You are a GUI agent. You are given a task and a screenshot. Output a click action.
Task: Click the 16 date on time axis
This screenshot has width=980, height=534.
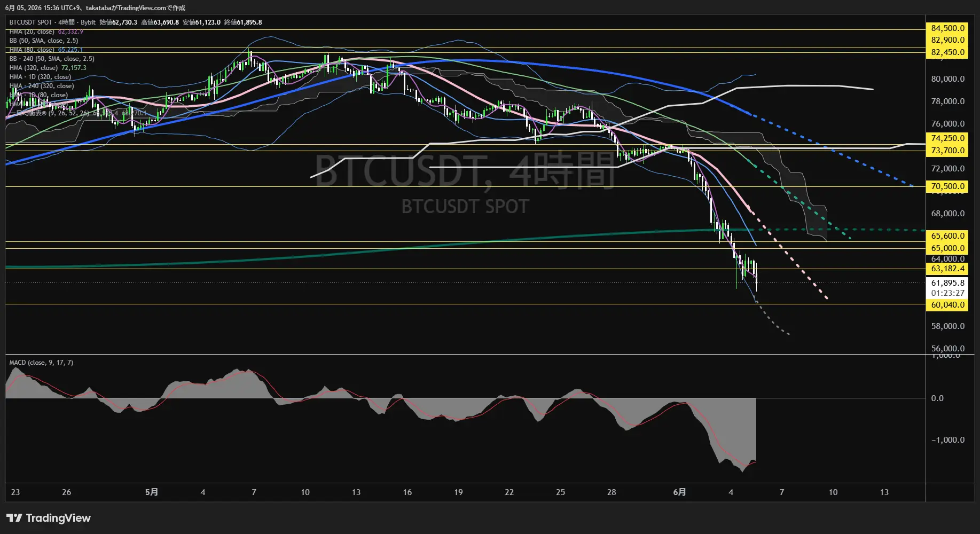tap(407, 492)
